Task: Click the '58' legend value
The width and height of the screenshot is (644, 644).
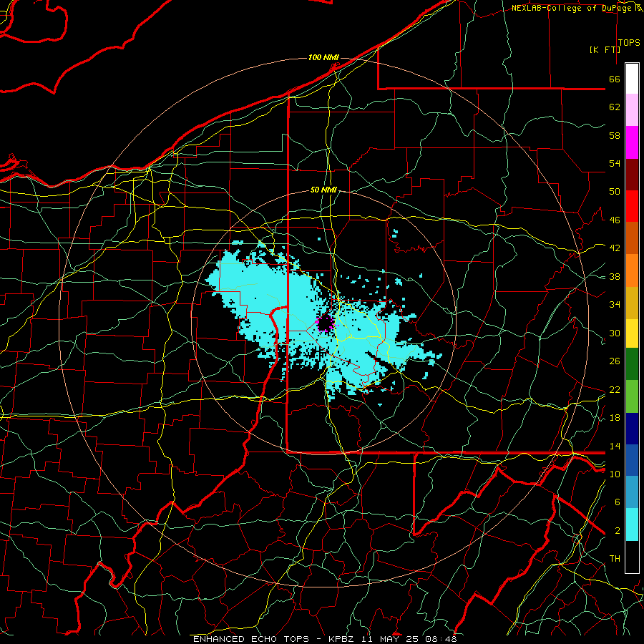Action: [x=615, y=135]
